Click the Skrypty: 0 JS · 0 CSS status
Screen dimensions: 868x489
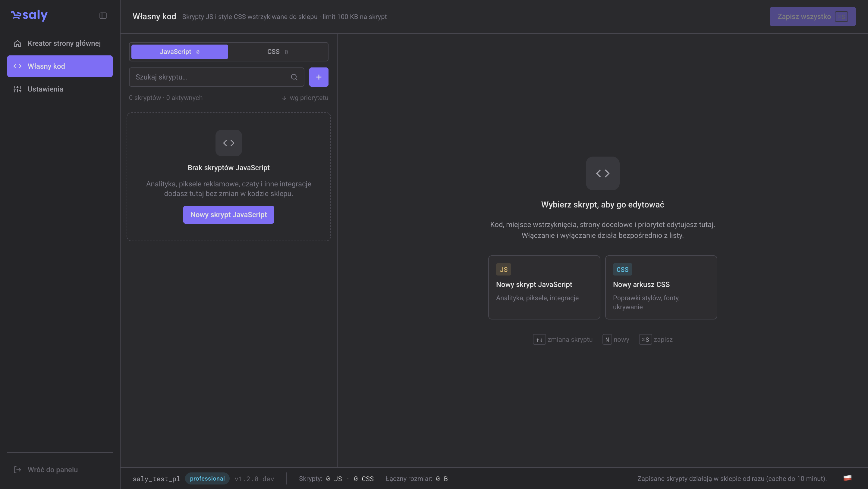336,479
